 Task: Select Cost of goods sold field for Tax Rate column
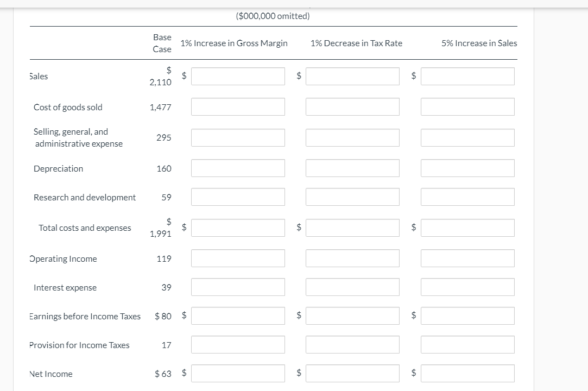coord(352,107)
